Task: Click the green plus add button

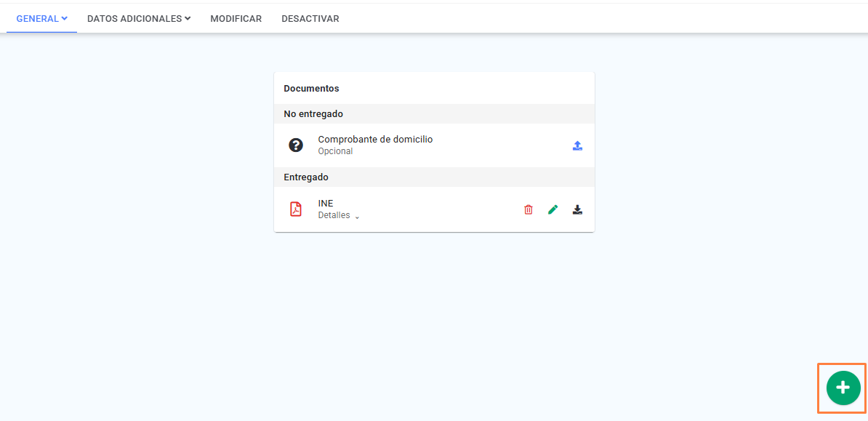Action: point(843,388)
